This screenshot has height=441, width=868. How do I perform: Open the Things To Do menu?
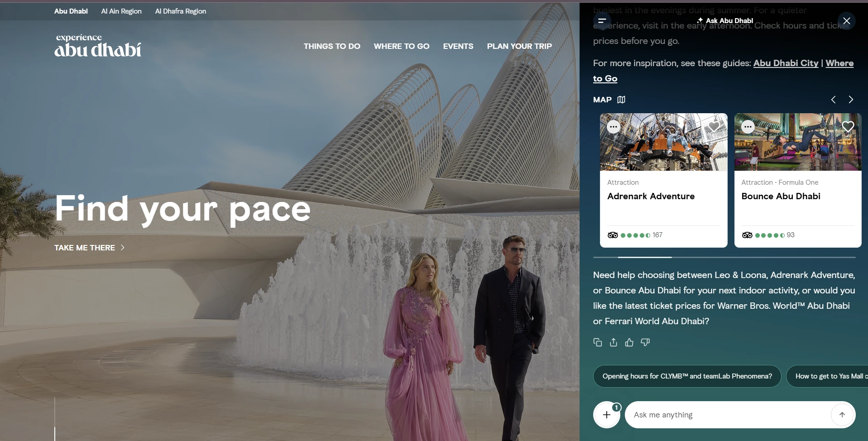pyautogui.click(x=332, y=46)
